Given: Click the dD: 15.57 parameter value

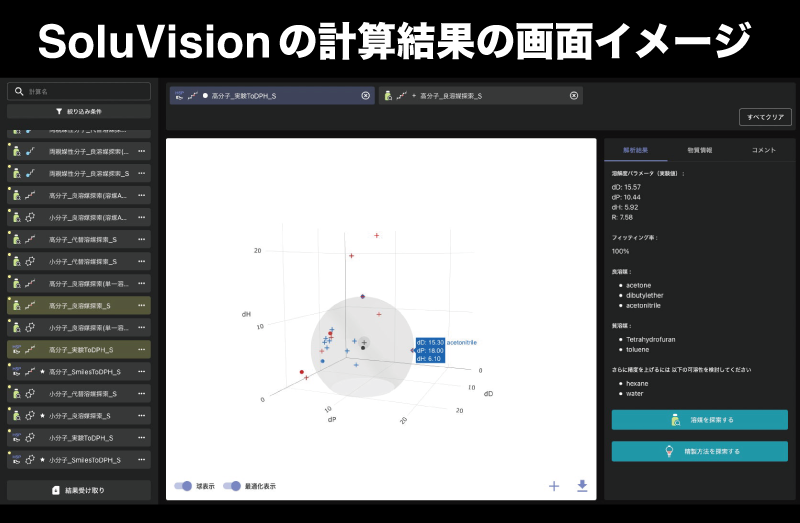Looking at the screenshot, I should pos(626,187).
